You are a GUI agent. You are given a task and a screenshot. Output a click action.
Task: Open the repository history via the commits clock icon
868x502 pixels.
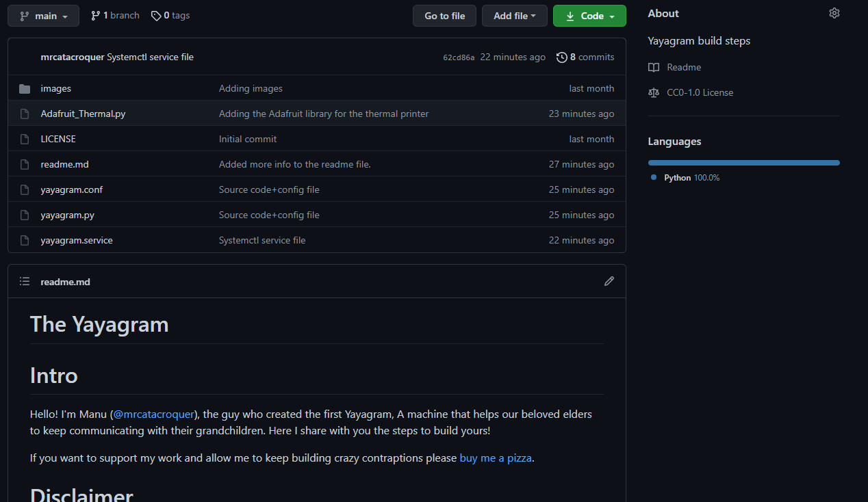562,57
